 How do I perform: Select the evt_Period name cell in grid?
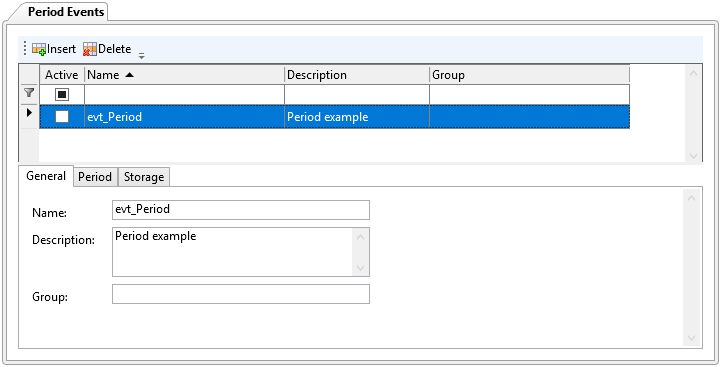point(185,117)
